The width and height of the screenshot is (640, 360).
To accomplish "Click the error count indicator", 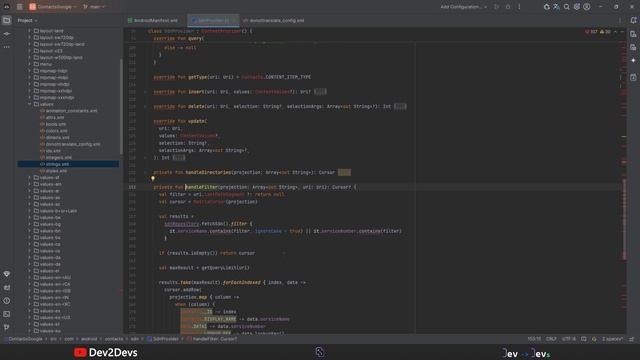I will [x=591, y=31].
